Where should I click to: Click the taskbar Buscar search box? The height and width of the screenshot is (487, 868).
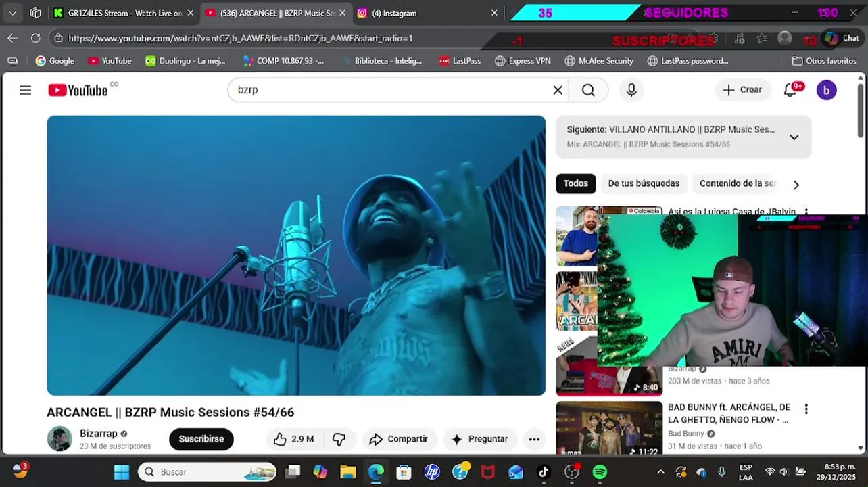(x=208, y=471)
